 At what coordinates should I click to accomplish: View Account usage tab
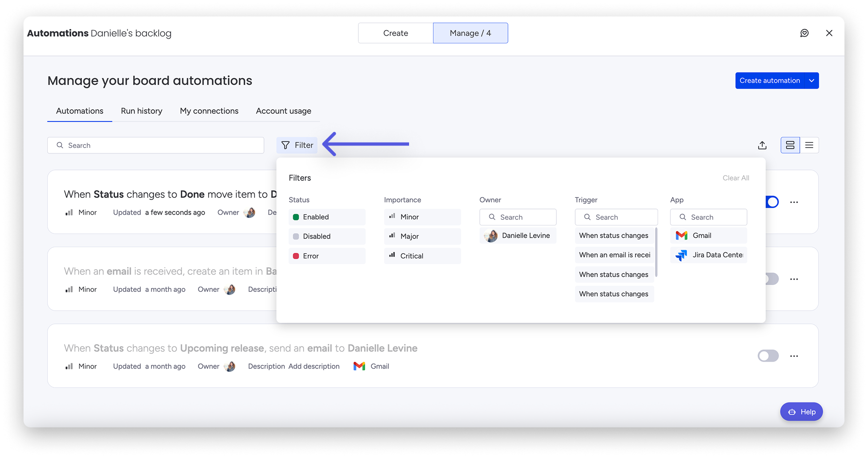[x=283, y=111]
